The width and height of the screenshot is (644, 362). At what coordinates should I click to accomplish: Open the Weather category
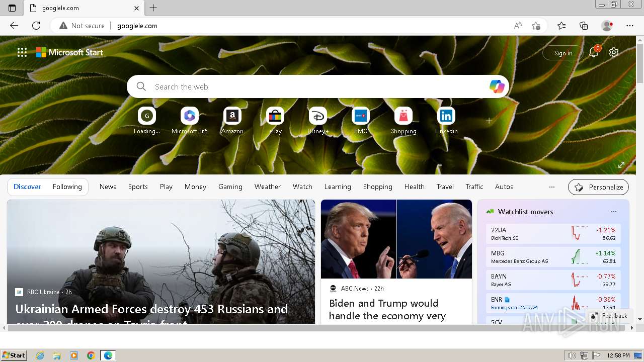[x=268, y=187]
